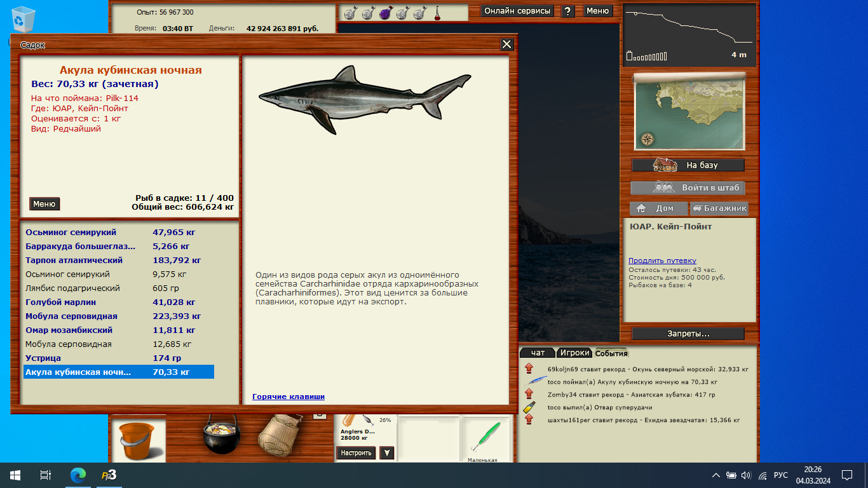Open the Меню button inside the Садок window

(44, 204)
